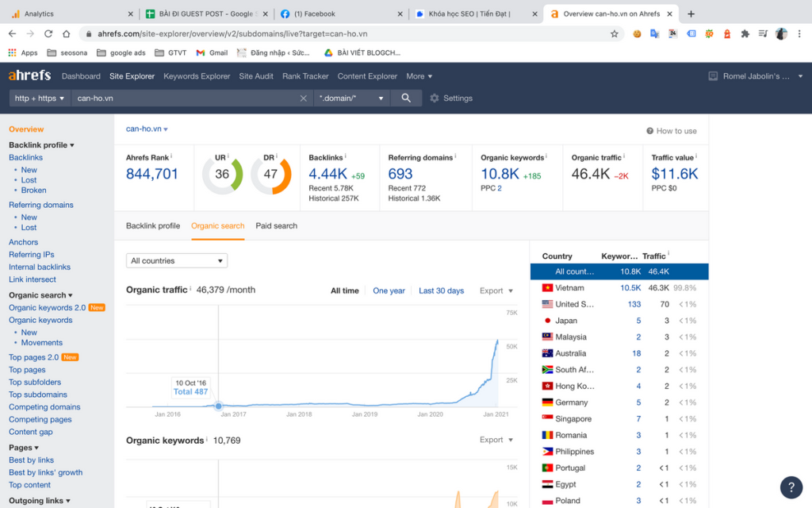Open the http + https protocol dropdown

(40, 98)
